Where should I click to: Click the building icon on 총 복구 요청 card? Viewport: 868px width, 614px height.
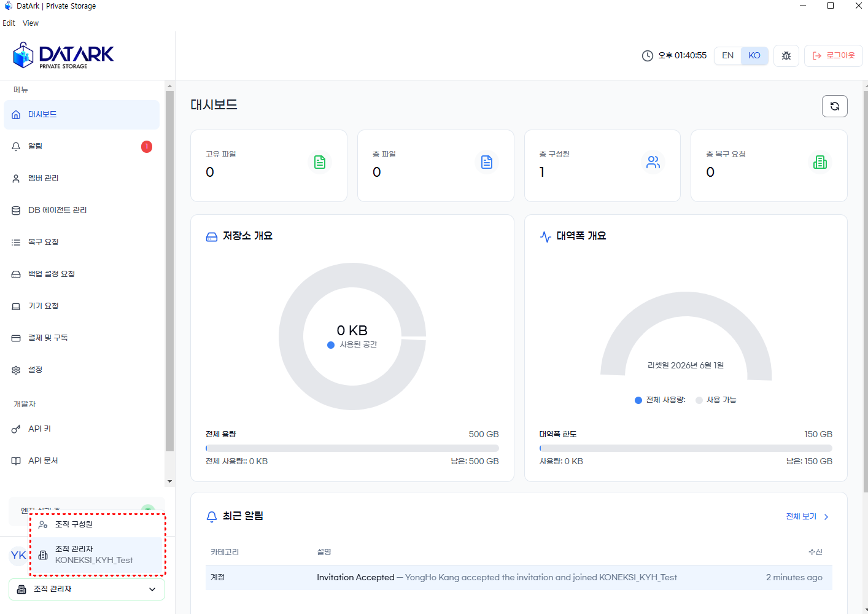pos(820,162)
